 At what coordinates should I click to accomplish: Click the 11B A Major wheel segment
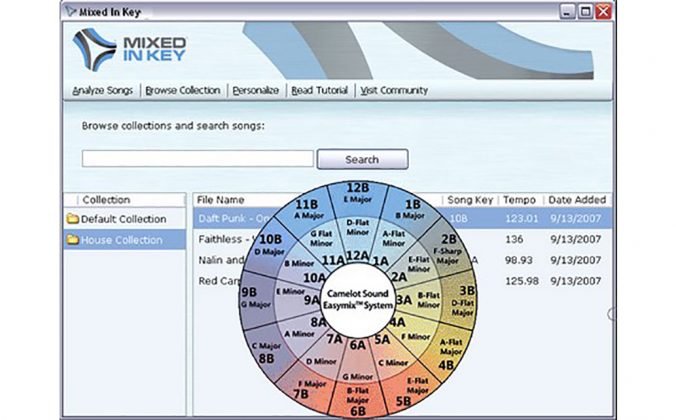[x=308, y=209]
